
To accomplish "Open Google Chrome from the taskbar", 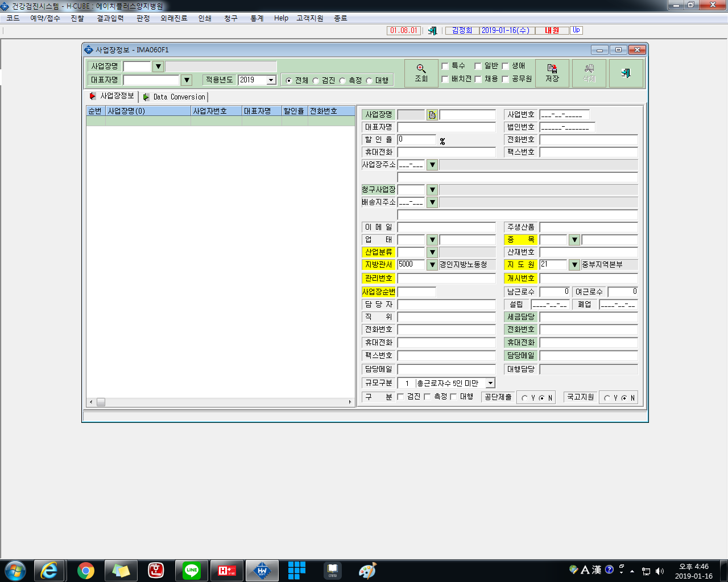I will tap(86, 571).
